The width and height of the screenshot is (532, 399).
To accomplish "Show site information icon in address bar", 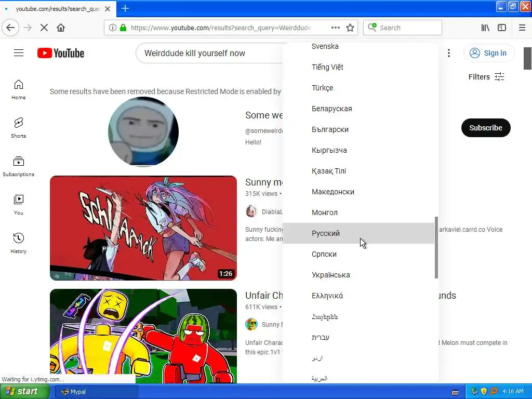I will pos(113,28).
